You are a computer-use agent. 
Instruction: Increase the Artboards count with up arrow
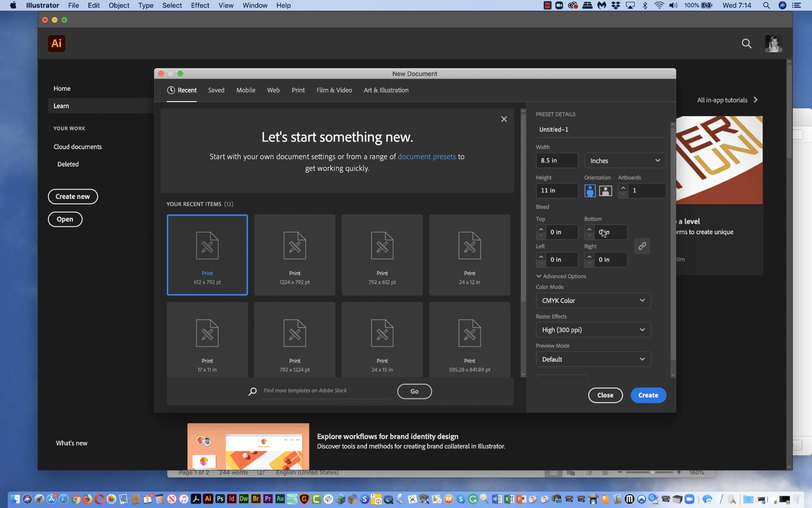[x=623, y=188]
